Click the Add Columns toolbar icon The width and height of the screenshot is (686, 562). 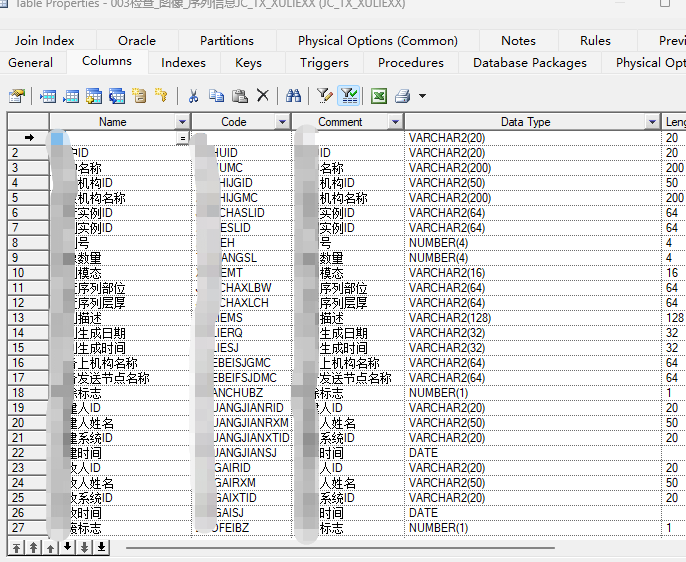(x=93, y=96)
